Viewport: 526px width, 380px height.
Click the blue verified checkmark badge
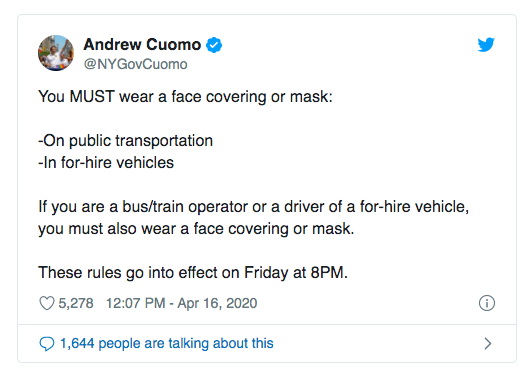tap(214, 45)
